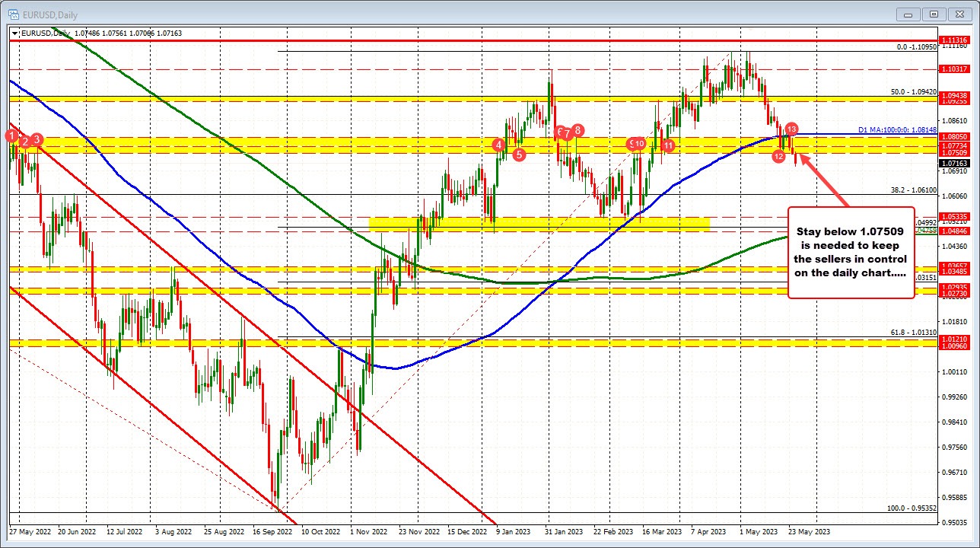Open the EURUSD,Daily symbol dropdown arrow
The height and width of the screenshot is (548, 980).
pos(14,33)
